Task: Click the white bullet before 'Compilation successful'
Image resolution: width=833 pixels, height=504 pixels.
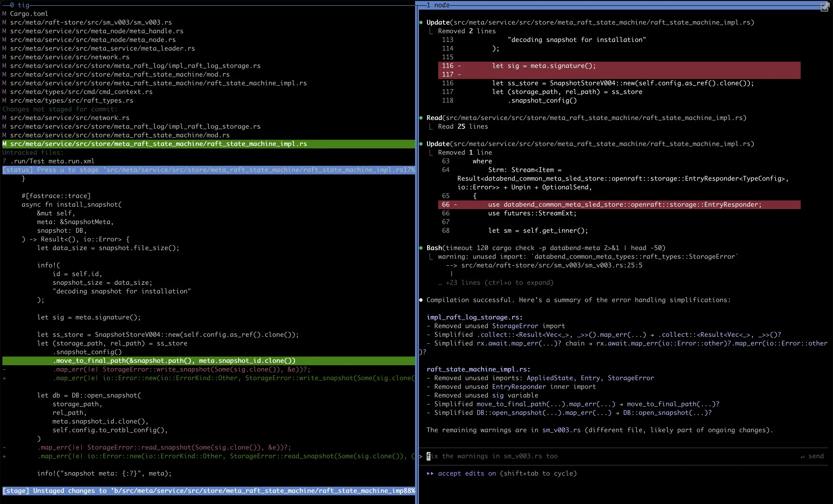Action: [x=421, y=300]
